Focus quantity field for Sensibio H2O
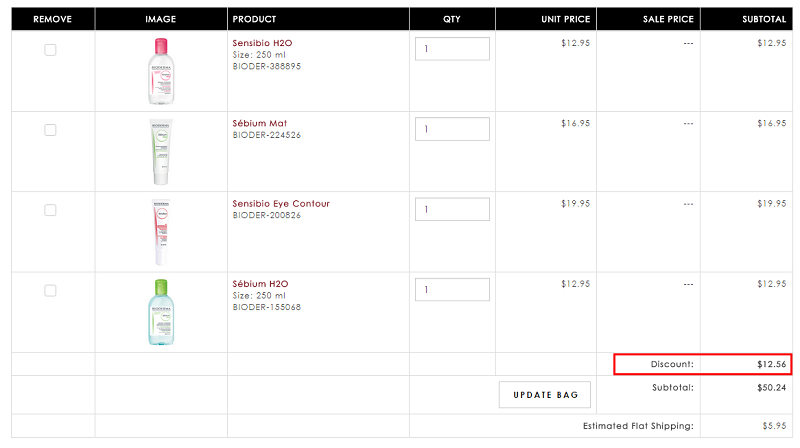 (452, 49)
